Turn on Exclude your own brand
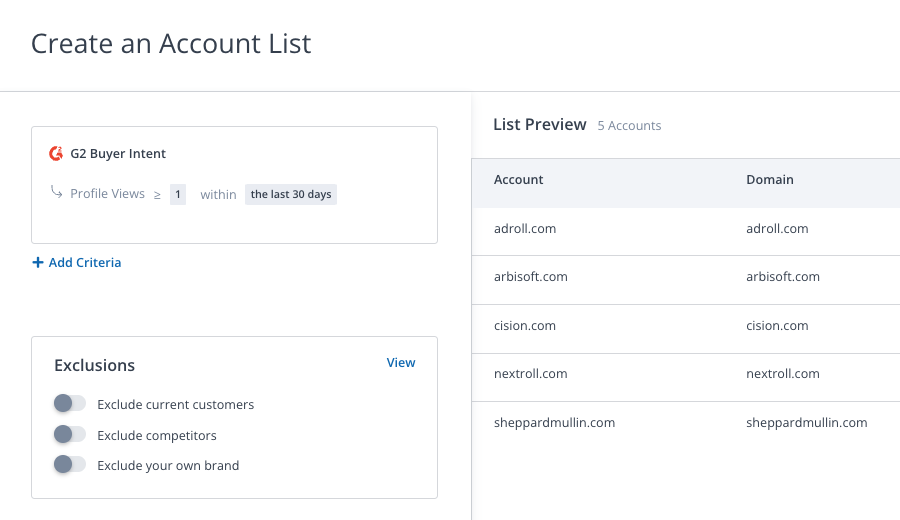Screen dimensions: 900x520 69,465
